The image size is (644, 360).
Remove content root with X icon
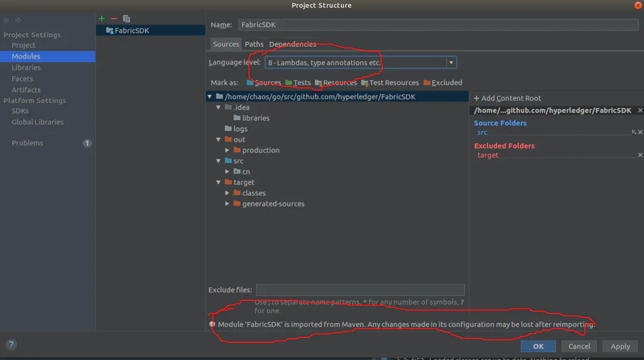click(x=640, y=110)
